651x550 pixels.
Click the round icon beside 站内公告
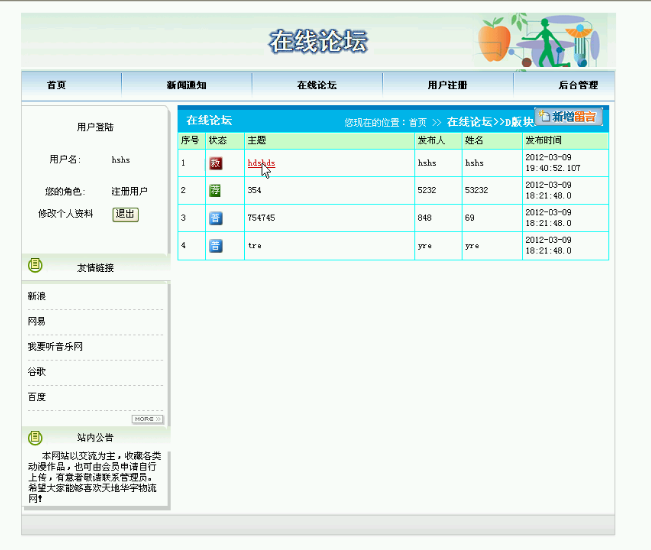tap(35, 438)
